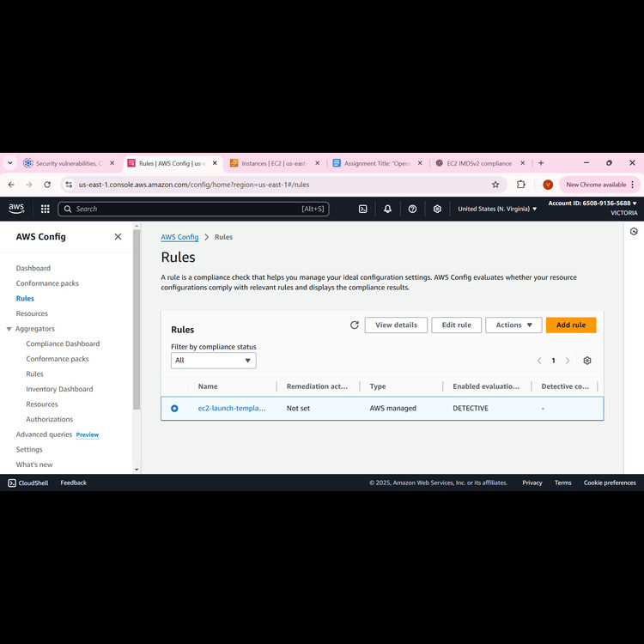Open Authorizations under Aggregators
The image size is (644, 644).
tap(49, 419)
